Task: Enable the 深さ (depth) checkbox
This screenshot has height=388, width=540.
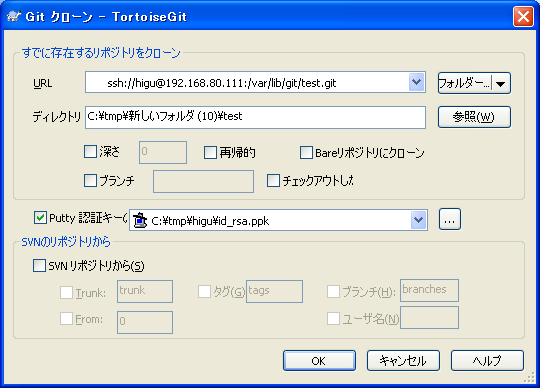Action: [x=90, y=151]
